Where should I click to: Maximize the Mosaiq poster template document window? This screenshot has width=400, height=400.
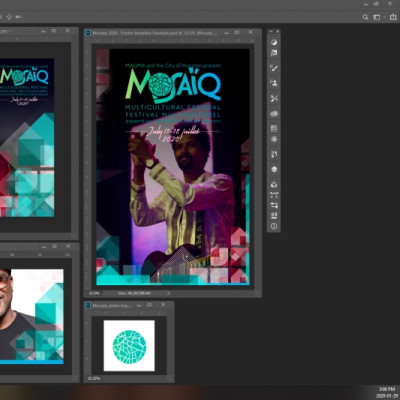click(x=237, y=32)
